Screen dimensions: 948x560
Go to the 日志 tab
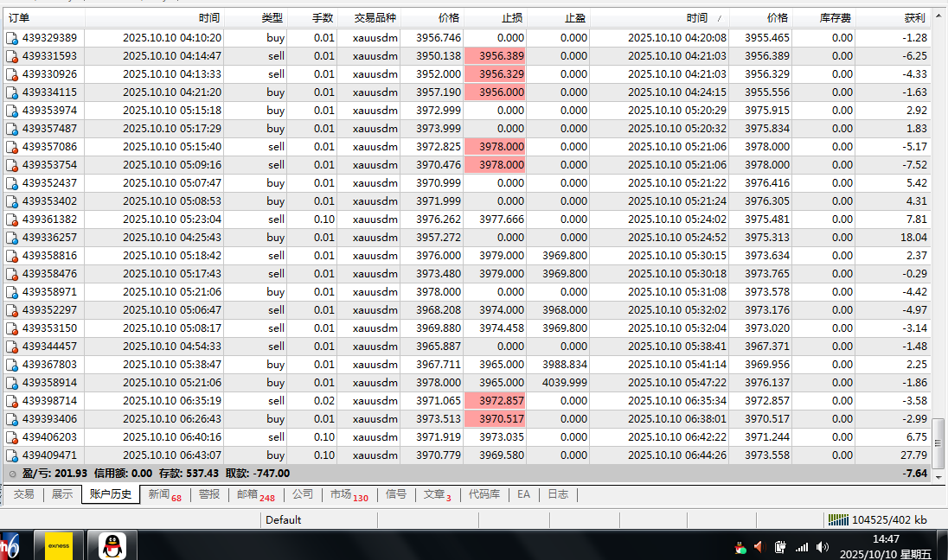[558, 494]
